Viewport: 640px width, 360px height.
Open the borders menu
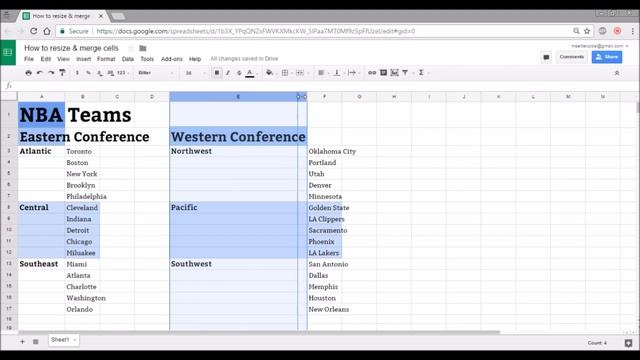(285, 73)
